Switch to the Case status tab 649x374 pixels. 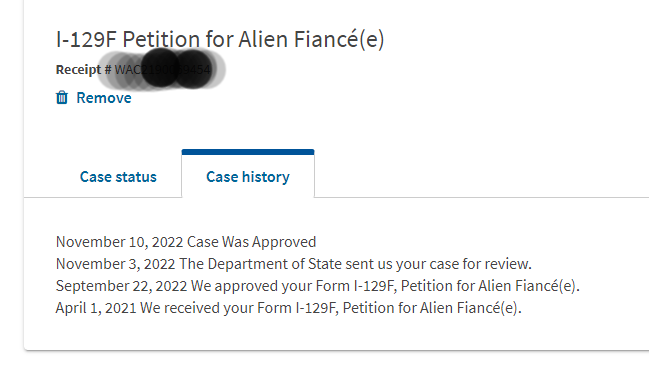click(118, 177)
